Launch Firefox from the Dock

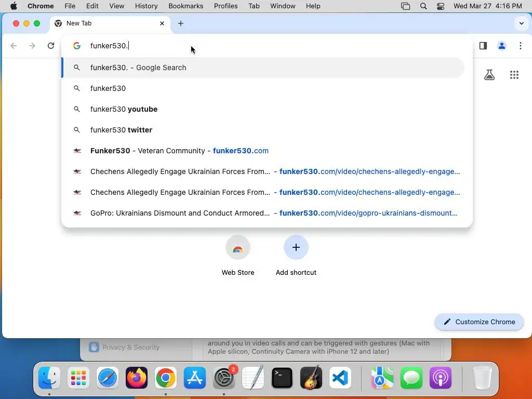[137, 378]
